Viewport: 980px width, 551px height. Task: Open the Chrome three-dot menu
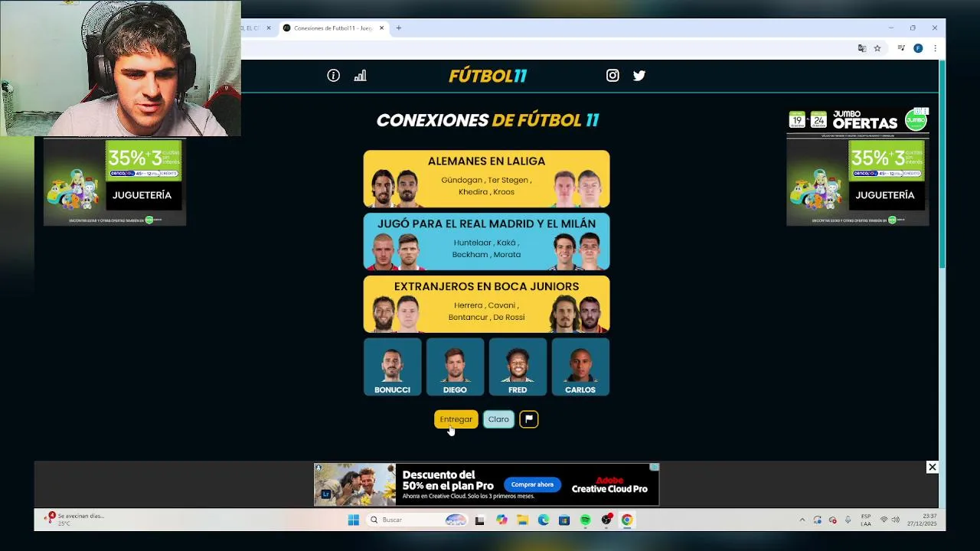click(934, 48)
